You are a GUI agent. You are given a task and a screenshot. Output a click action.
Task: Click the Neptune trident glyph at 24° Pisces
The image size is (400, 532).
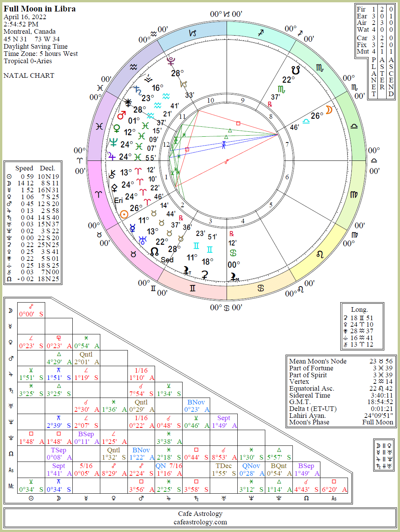click(113, 142)
